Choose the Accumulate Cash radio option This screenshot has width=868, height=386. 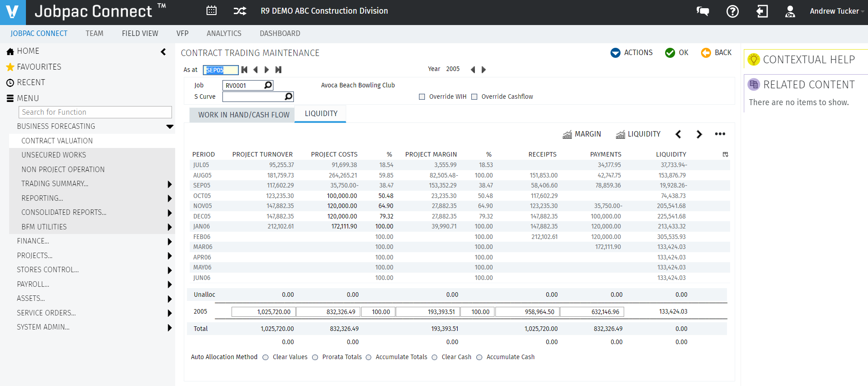coord(479,357)
